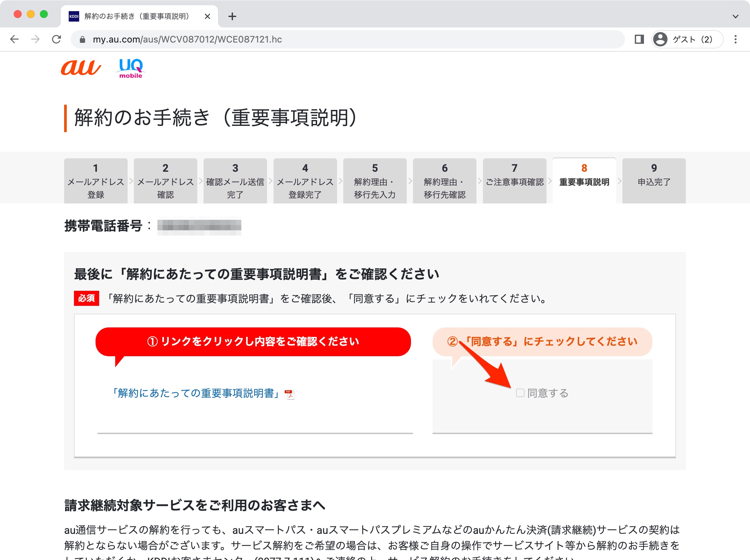Screen dimensions: 750x560
Task: Click the 解約のお手続き browser tab
Action: [x=139, y=16]
